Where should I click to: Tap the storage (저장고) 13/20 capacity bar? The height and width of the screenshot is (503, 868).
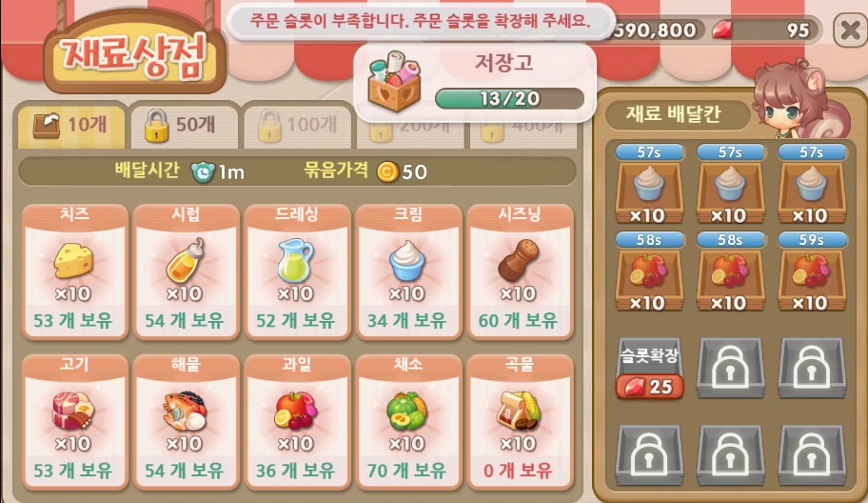pos(509,99)
